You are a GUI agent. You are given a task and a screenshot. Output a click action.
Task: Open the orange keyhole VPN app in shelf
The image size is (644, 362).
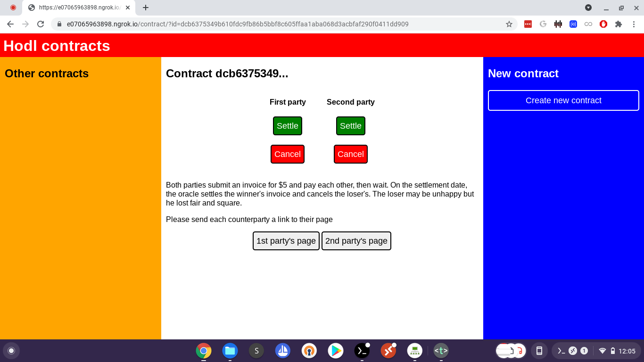click(x=309, y=351)
